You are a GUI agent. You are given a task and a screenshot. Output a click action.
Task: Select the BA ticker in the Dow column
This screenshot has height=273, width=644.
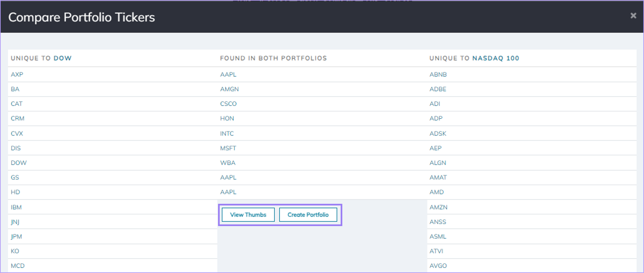pyautogui.click(x=15, y=89)
